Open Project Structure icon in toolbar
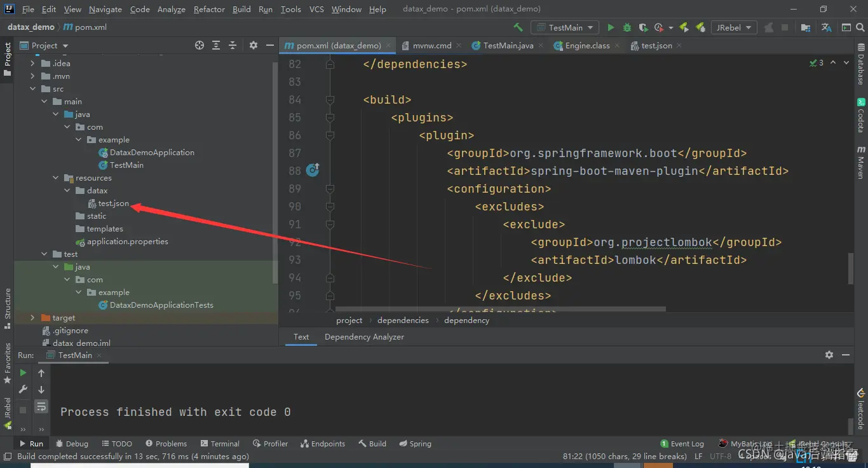Image resolution: width=868 pixels, height=468 pixels. coord(806,27)
